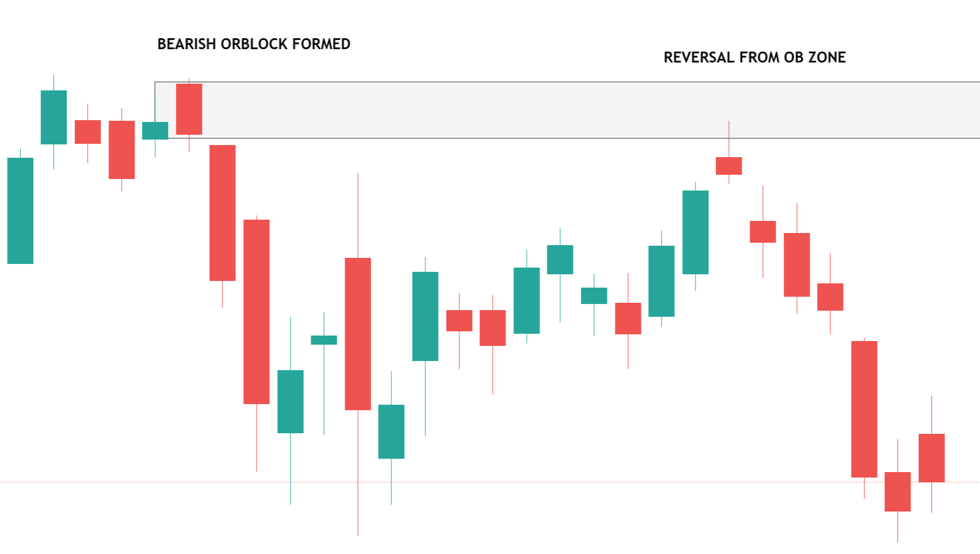
Task: Click the small green doji-like candle
Action: (x=324, y=340)
